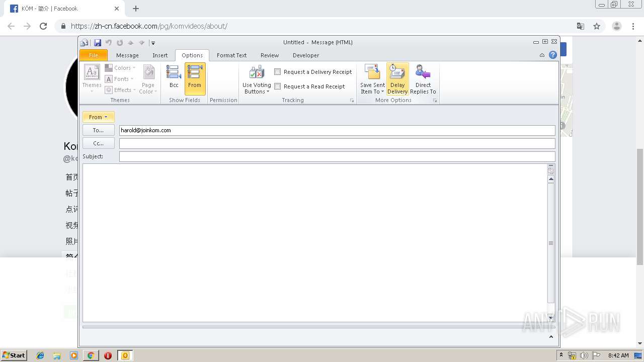Expand the theme Colors dropdown
Screen dimensions: 644x362
coord(120,68)
